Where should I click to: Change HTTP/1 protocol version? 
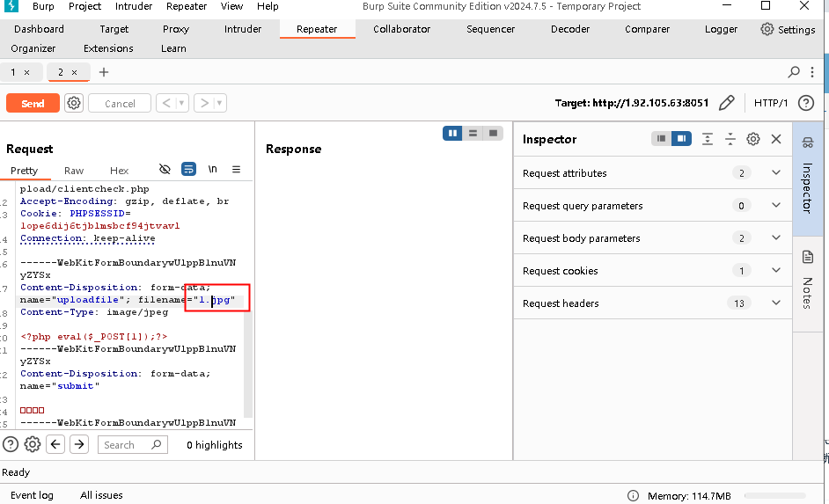(x=771, y=103)
